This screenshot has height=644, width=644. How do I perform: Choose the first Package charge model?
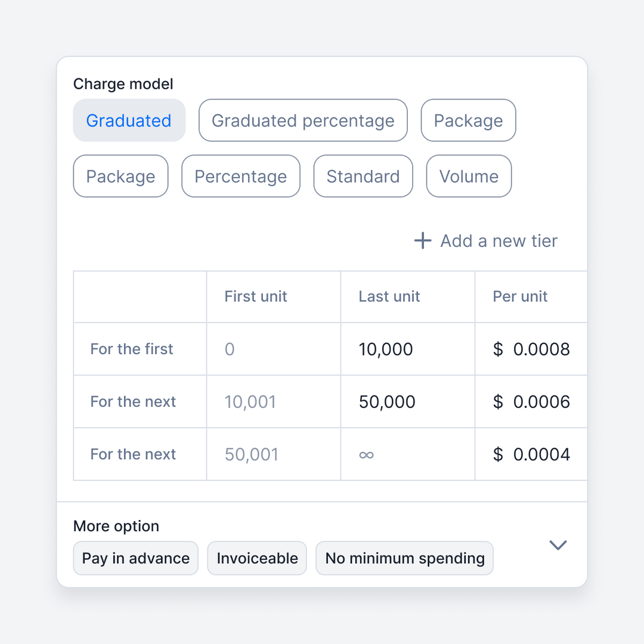[x=468, y=120]
